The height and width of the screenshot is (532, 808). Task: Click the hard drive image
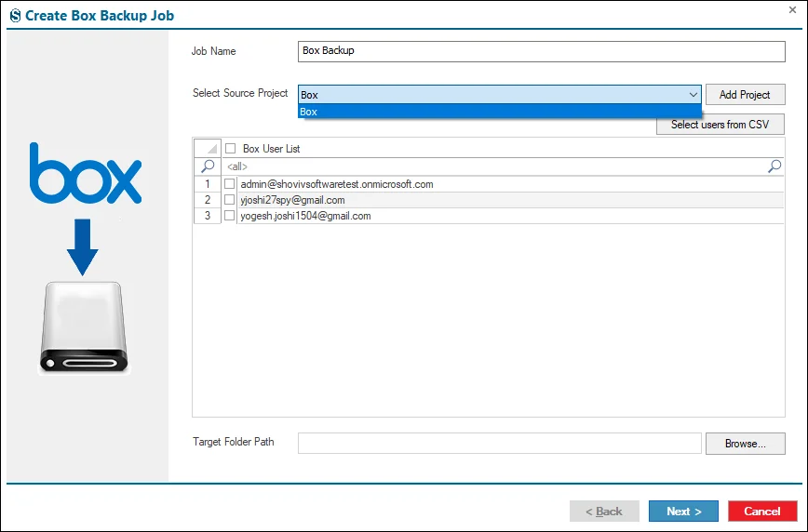(84, 327)
